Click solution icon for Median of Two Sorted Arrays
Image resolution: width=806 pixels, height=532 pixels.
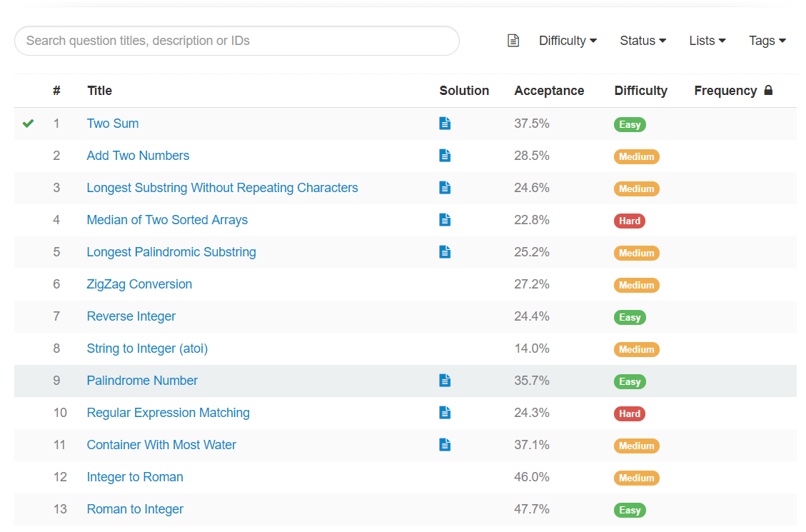pos(445,220)
